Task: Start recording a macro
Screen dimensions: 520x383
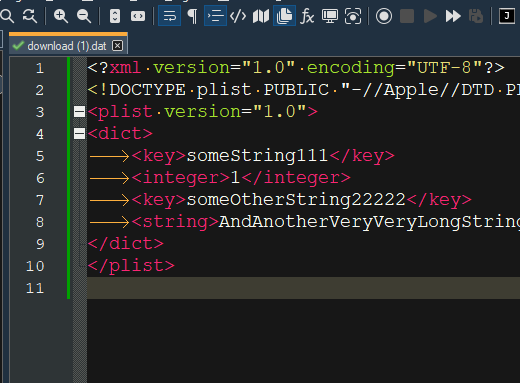Action: (x=384, y=16)
